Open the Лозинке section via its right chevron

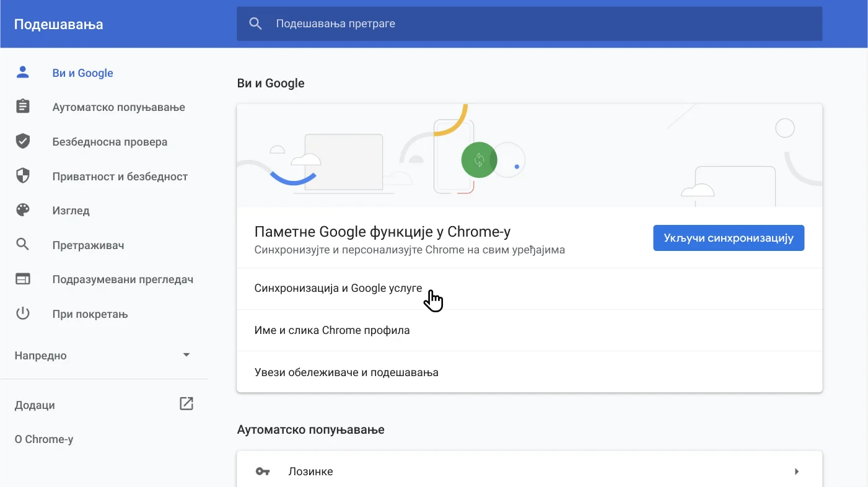pos(797,471)
